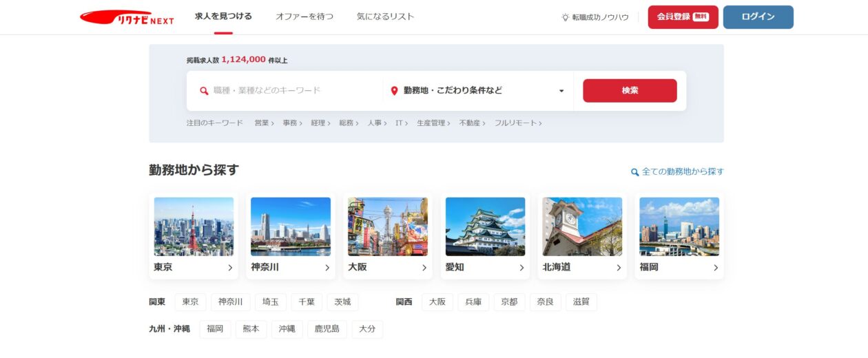Click the Rikunabi NEXT logo
Image resolution: width=868 pixels, height=358 pixels.
coord(127,17)
